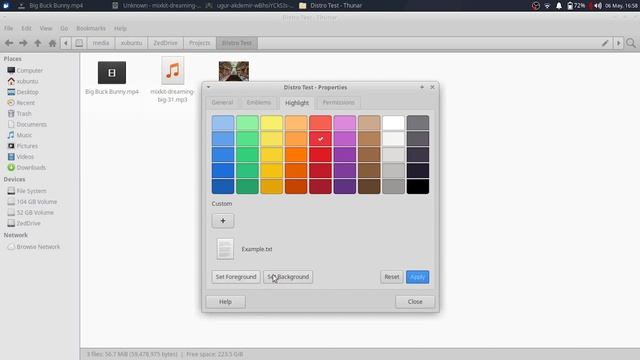The image size is (640, 360).
Task: Open the Go menu
Action: (x=64, y=28)
